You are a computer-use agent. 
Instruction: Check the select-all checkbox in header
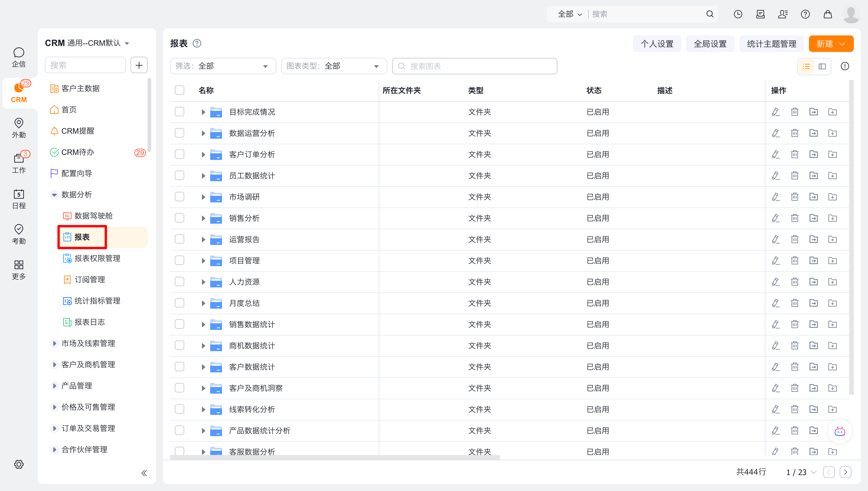(x=180, y=90)
